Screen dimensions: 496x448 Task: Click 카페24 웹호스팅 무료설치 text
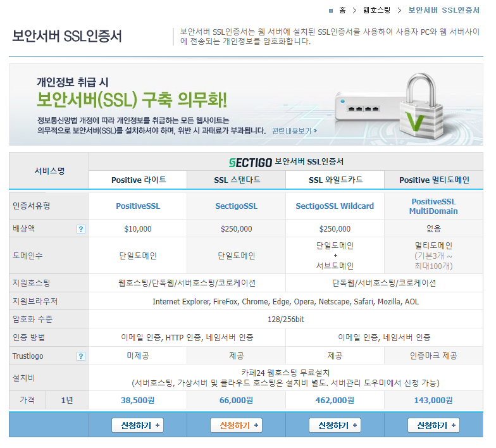tap(286, 373)
